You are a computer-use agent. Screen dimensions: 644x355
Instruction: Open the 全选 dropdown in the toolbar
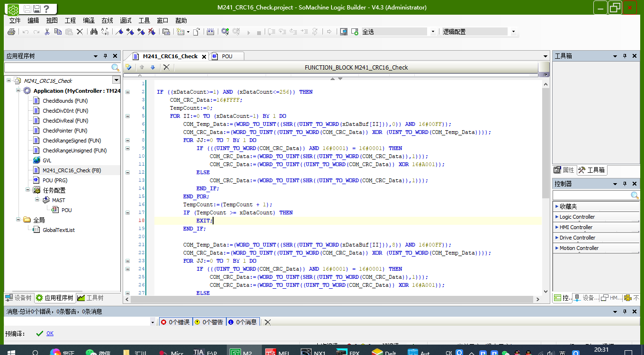432,32
